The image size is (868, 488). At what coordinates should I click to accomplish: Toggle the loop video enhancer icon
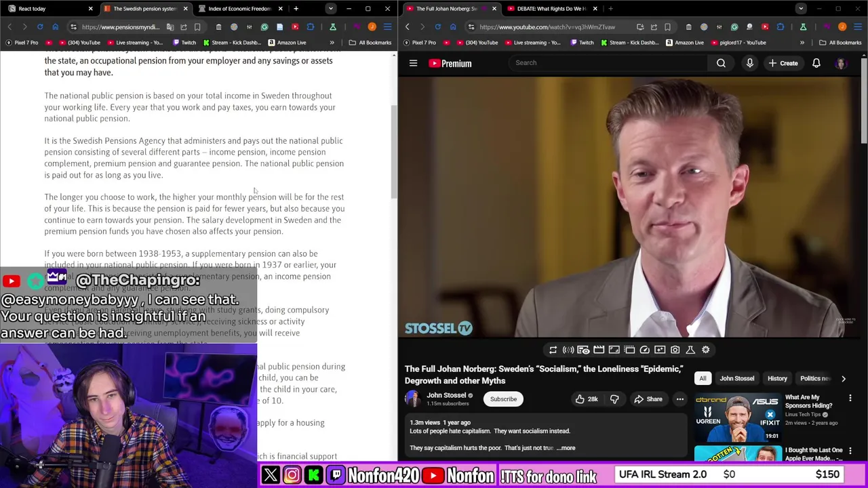553,350
